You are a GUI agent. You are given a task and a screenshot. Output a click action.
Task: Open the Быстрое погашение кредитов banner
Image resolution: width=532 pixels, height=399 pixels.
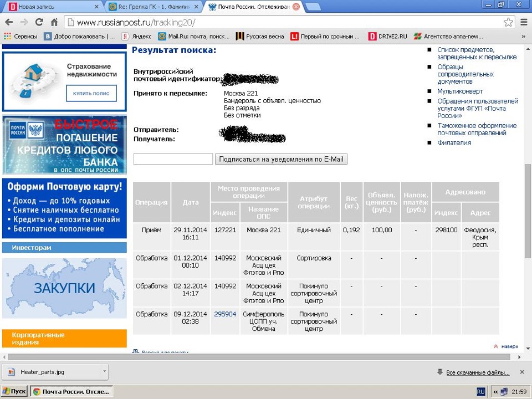click(64, 145)
